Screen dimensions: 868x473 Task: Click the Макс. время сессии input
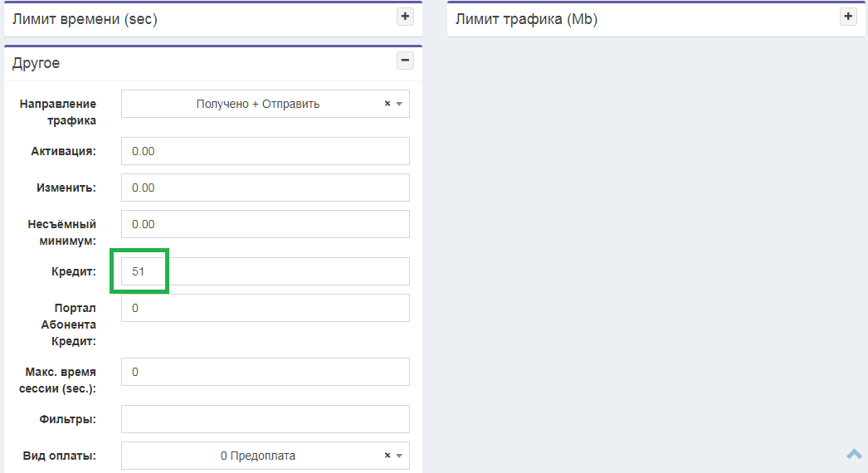266,372
